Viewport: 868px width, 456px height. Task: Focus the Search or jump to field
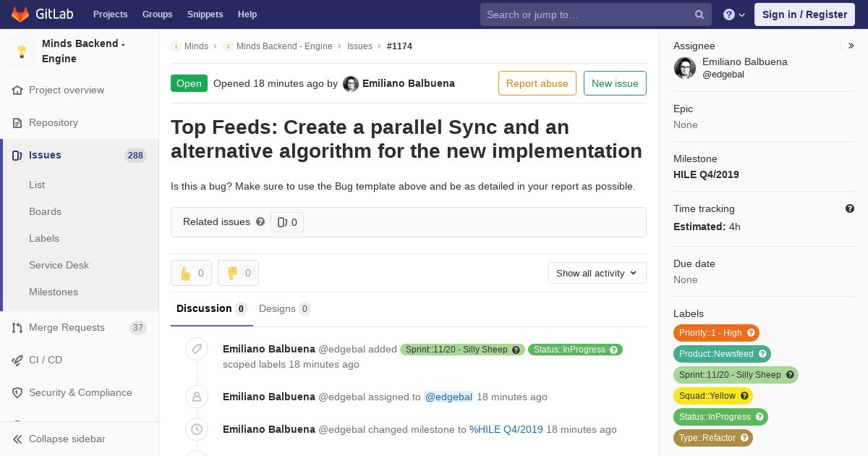pos(596,14)
